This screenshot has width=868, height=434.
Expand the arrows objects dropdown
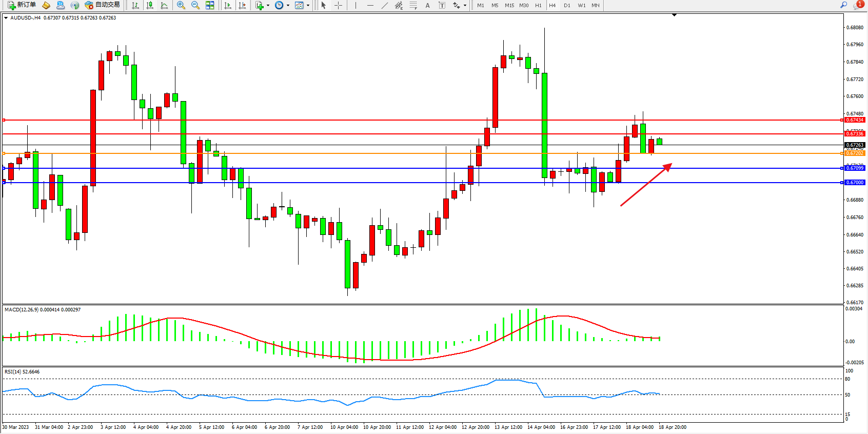point(465,5)
